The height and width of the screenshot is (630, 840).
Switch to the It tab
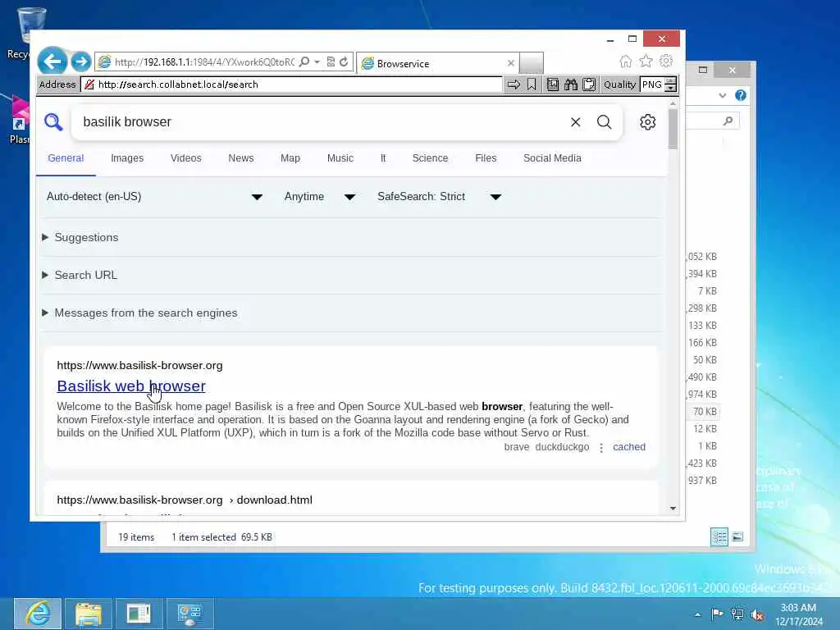point(383,158)
